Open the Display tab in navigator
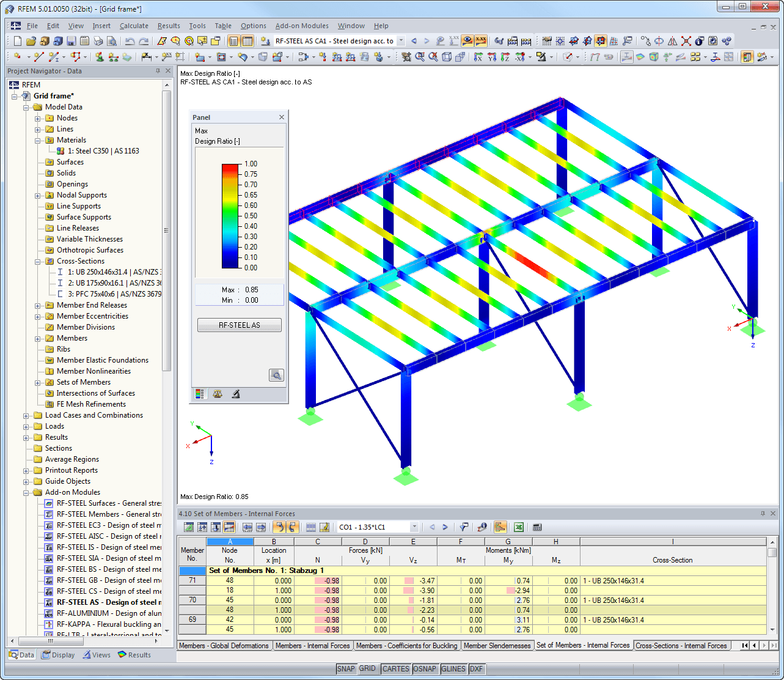The width and height of the screenshot is (784, 680). click(59, 655)
